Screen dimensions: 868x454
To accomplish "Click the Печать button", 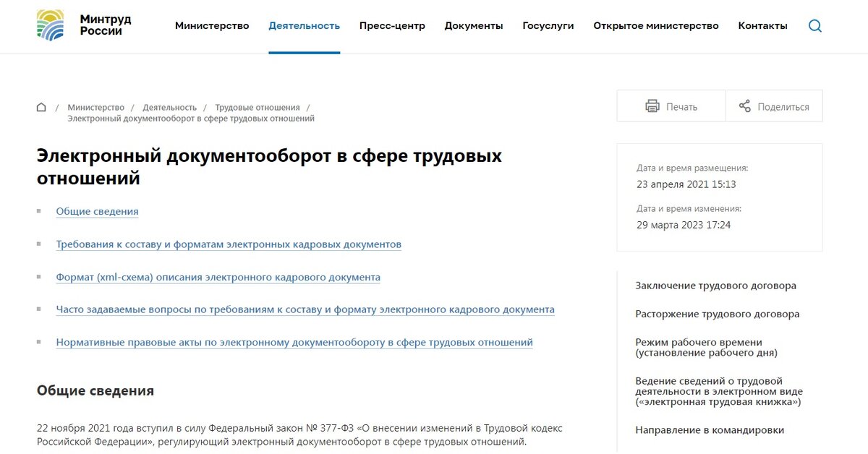I will point(671,106).
